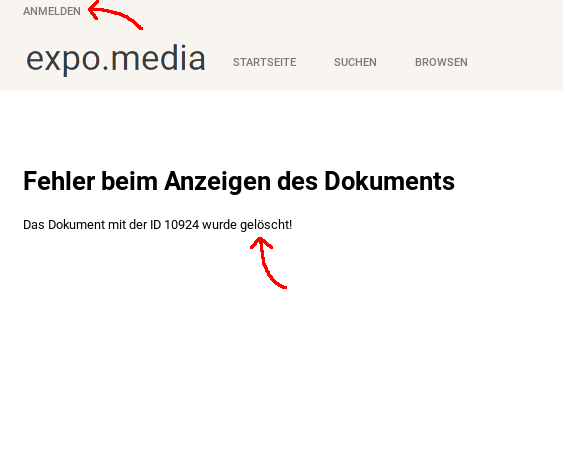Image resolution: width=563 pixels, height=466 pixels.
Task: Click the word 'Anzeigen' in the heading
Action: point(217,182)
